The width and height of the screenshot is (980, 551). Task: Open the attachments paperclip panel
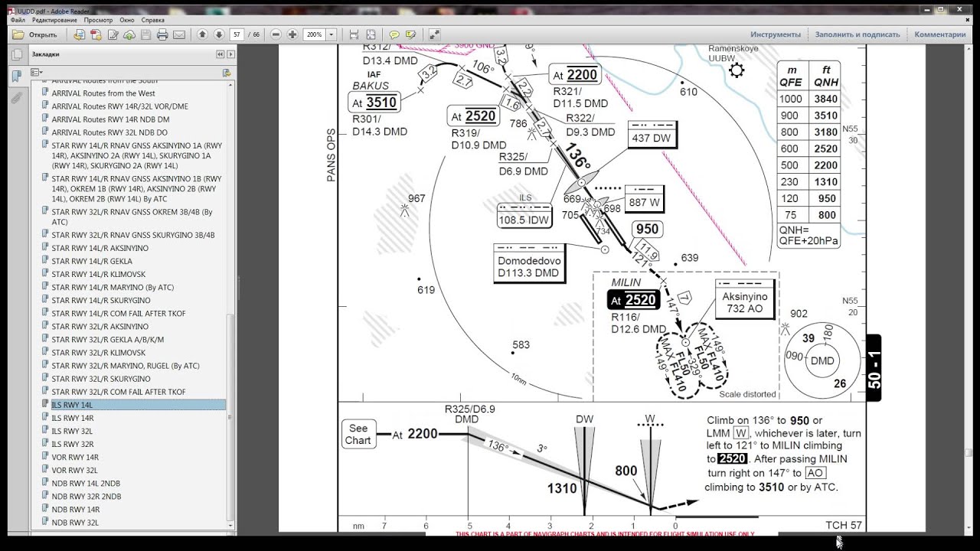[16, 98]
